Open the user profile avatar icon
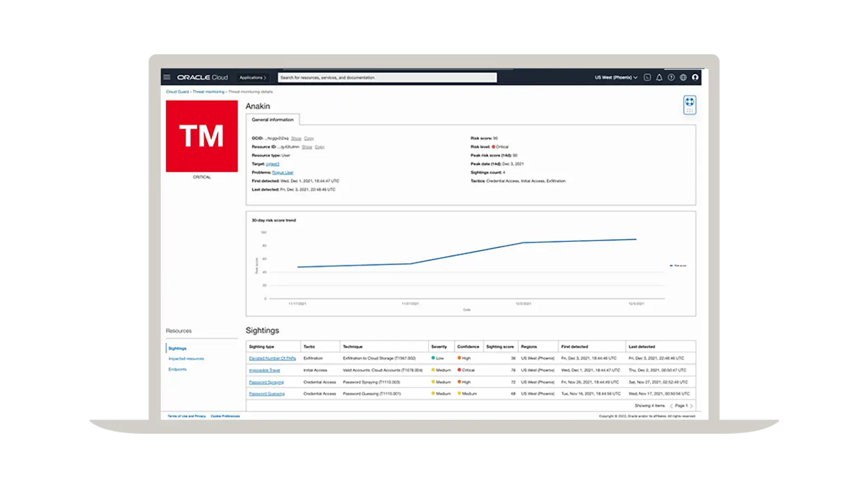 coord(695,78)
